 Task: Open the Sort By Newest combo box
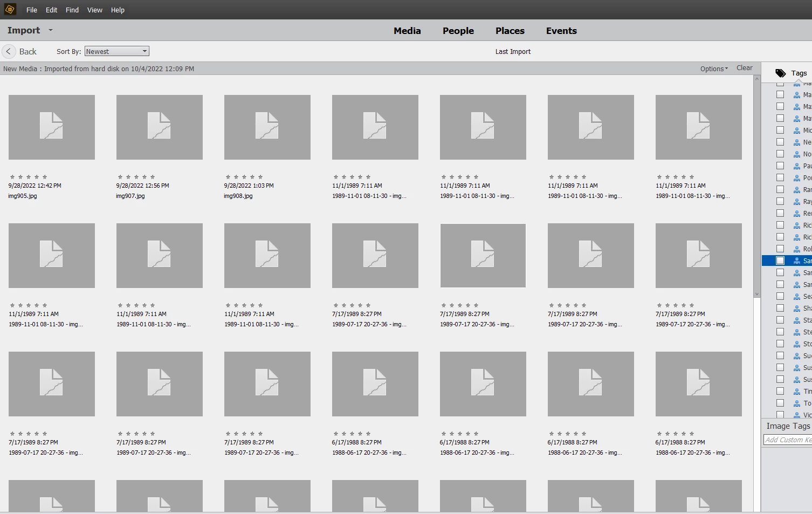(116, 51)
